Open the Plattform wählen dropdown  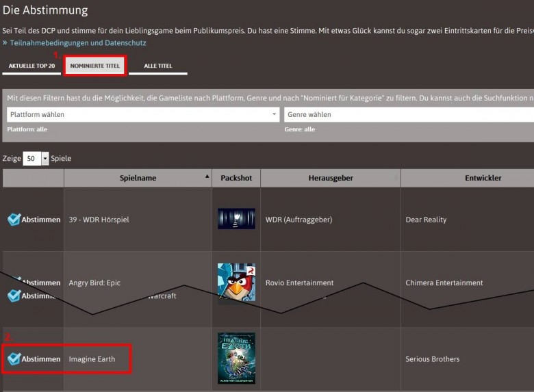click(143, 115)
